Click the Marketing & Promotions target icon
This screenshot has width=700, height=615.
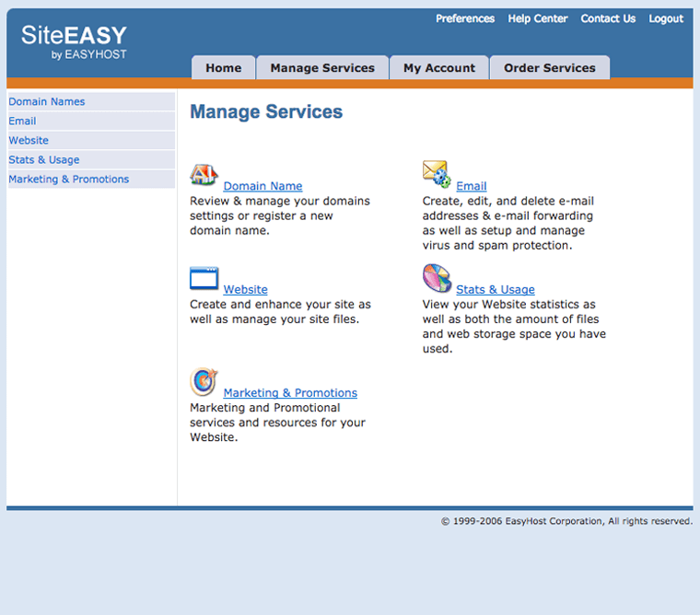[x=204, y=382]
